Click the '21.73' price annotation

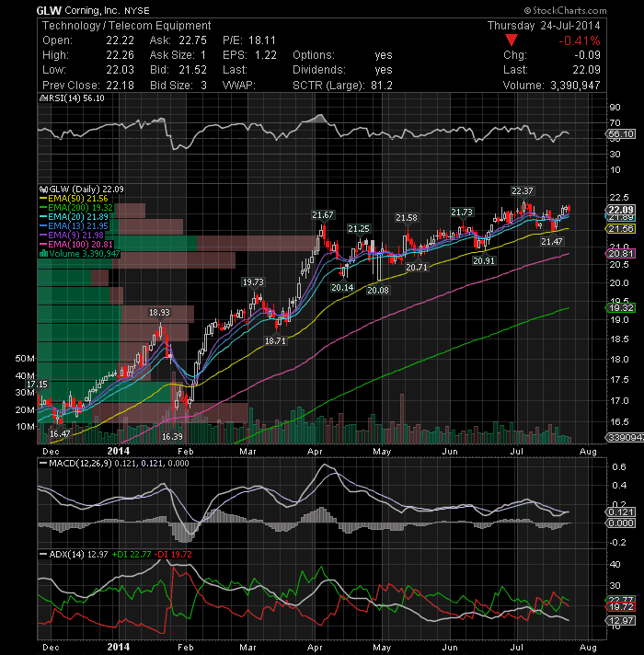coord(462,213)
